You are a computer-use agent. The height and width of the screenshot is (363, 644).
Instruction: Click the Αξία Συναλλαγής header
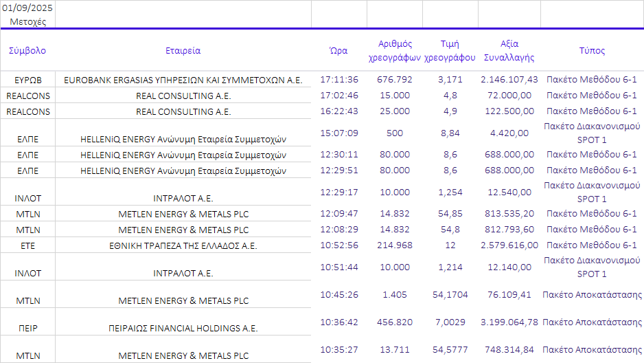click(x=509, y=51)
